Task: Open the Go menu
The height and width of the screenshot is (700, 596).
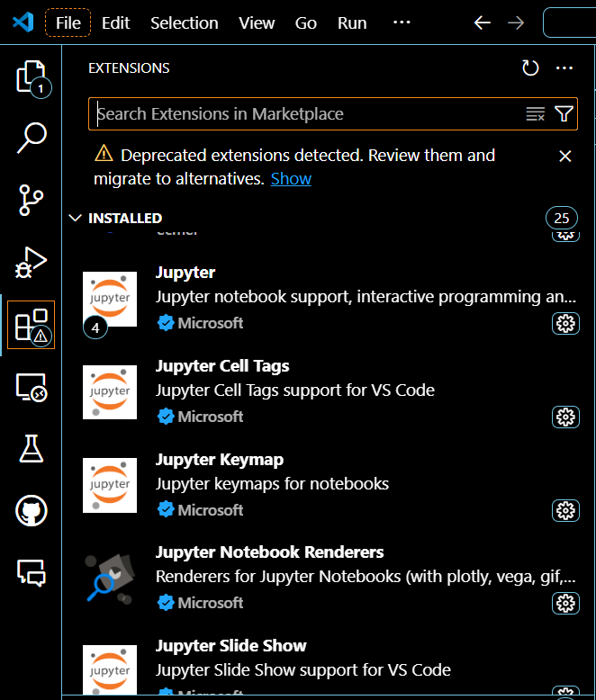Action: (x=305, y=22)
